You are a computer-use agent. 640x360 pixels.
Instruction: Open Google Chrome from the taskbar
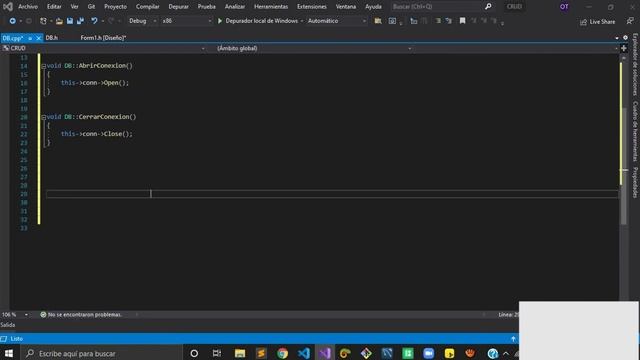tap(282, 353)
